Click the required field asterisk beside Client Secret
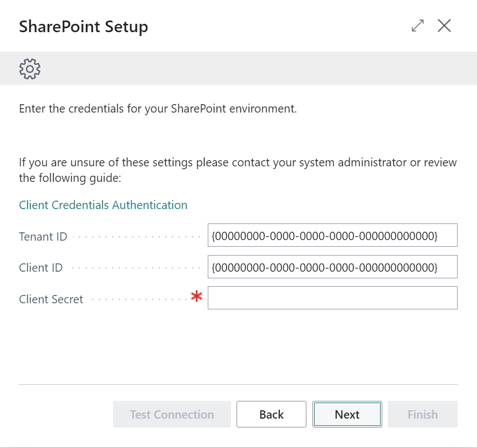 pyautogui.click(x=197, y=297)
